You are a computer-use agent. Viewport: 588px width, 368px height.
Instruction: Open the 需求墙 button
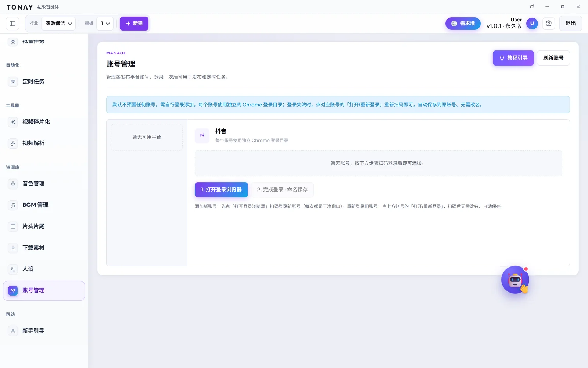[x=463, y=24]
